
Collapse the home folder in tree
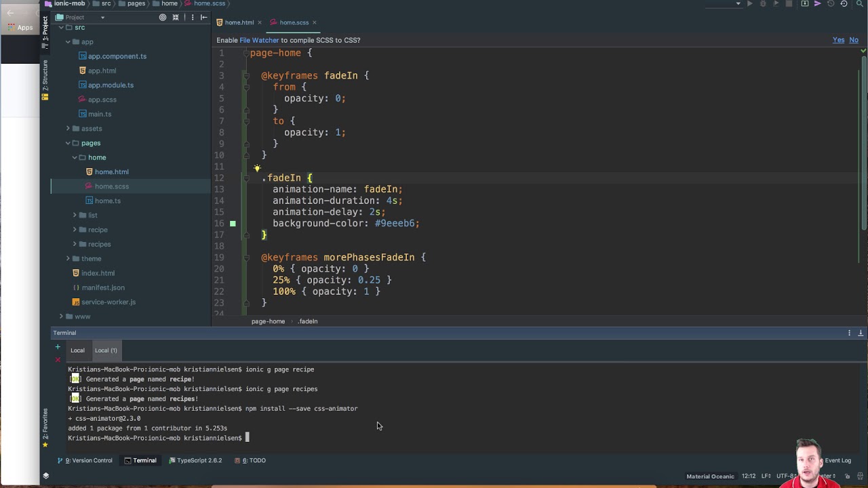[x=75, y=157]
